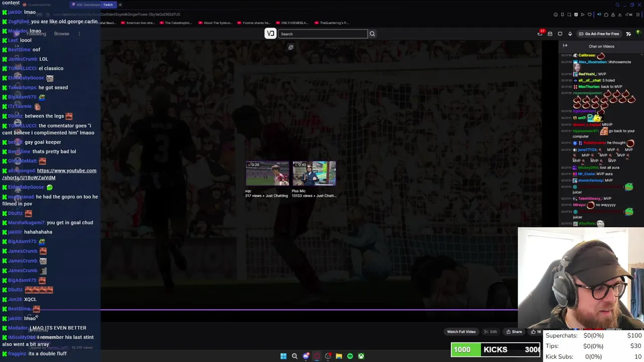
Task: Click the blue speaker tab audio icon
Action: (599, 15)
